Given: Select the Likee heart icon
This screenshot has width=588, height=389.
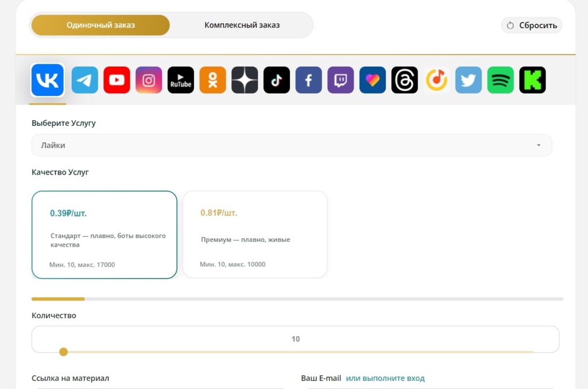Looking at the screenshot, I should click(x=373, y=80).
